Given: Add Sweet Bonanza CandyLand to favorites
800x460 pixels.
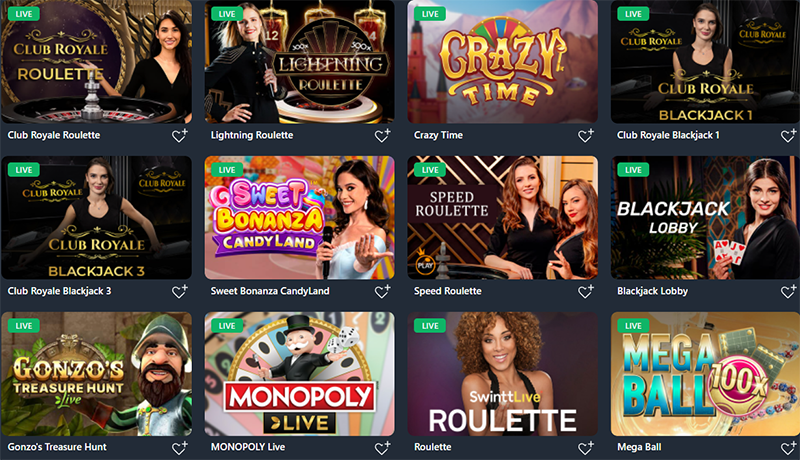Looking at the screenshot, I should 382,292.
